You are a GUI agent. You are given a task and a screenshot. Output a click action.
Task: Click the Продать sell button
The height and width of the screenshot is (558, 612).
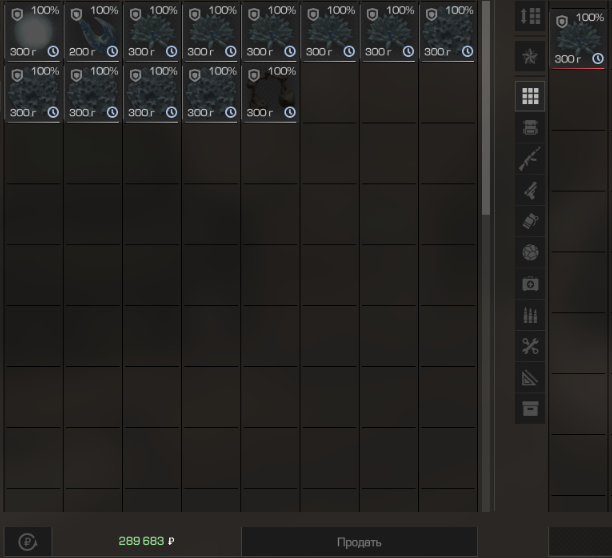pos(359,542)
